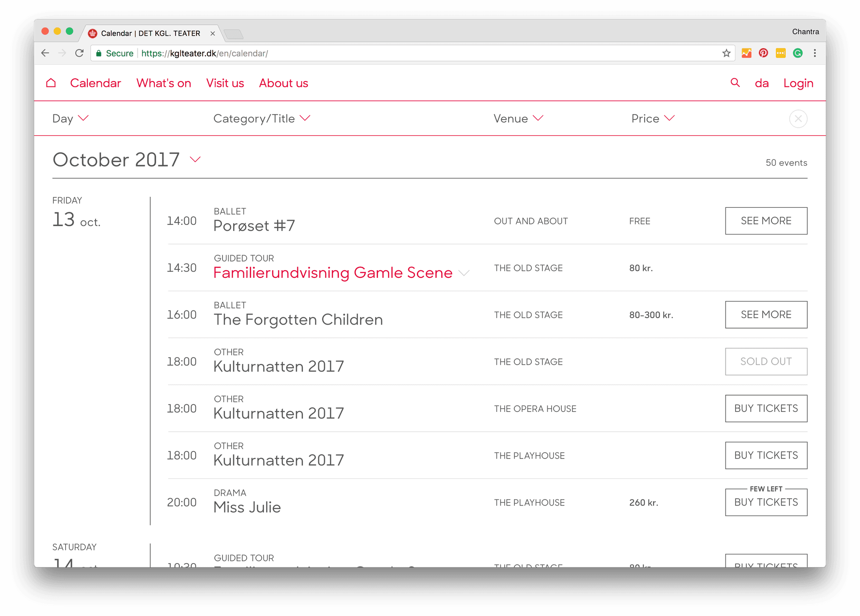Open the Venue filter dropdown
The image size is (860, 616).
pos(518,119)
